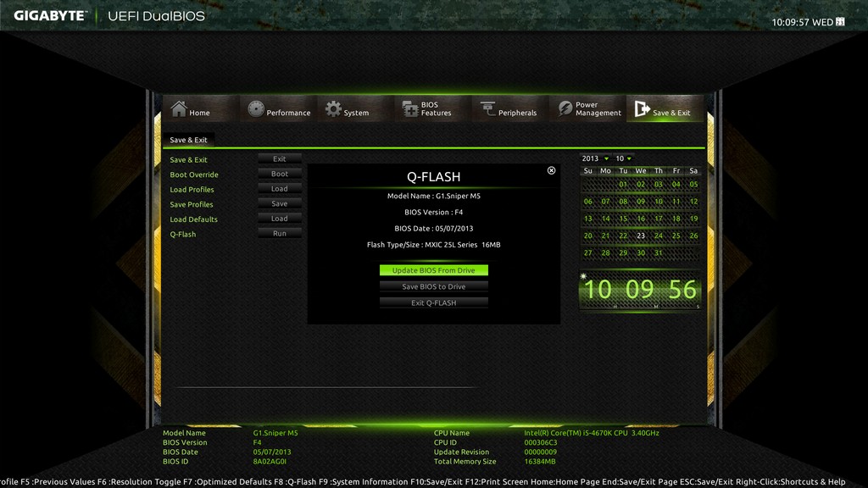Screen dimensions: 868x488
Task: Click the Load button for Load Defaults
Action: tap(280, 219)
